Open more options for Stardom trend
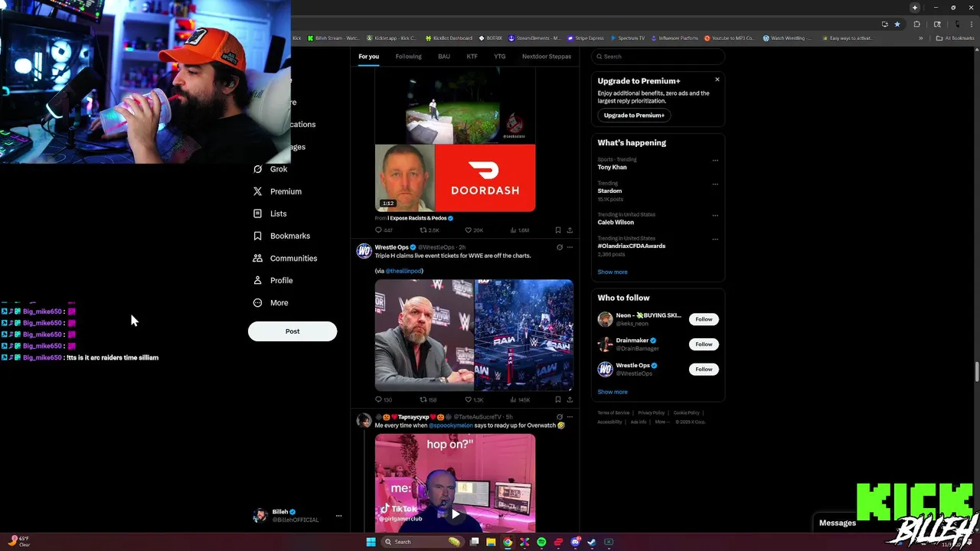 click(x=715, y=184)
